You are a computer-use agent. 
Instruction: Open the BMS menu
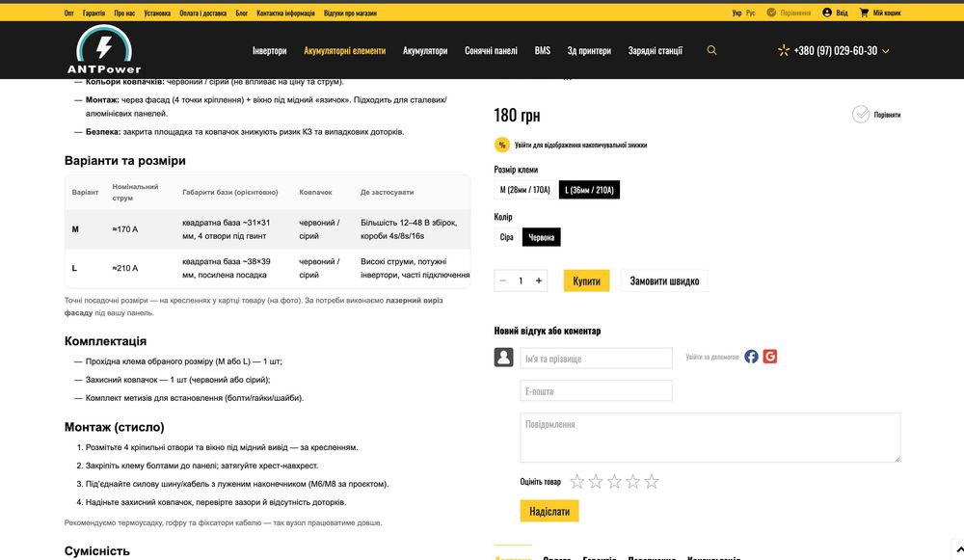[x=542, y=50]
